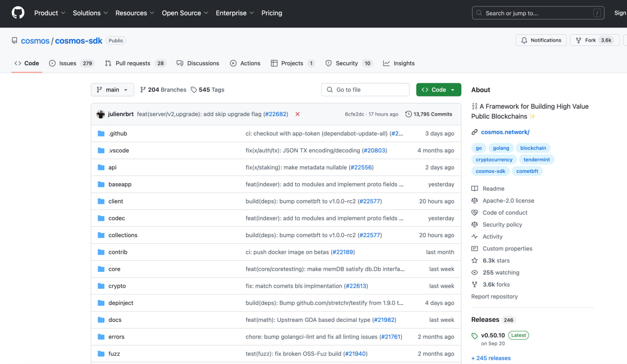Click the depinject folder icon

click(x=101, y=303)
